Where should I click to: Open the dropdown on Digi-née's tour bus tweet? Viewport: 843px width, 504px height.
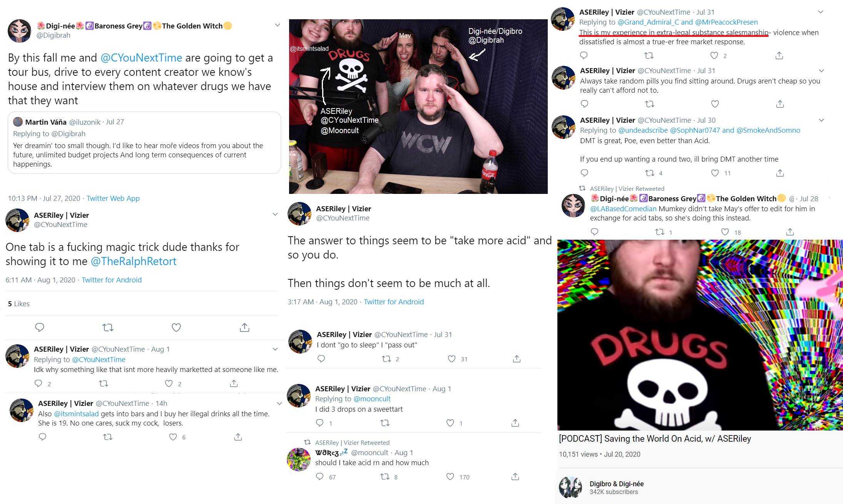click(x=277, y=25)
